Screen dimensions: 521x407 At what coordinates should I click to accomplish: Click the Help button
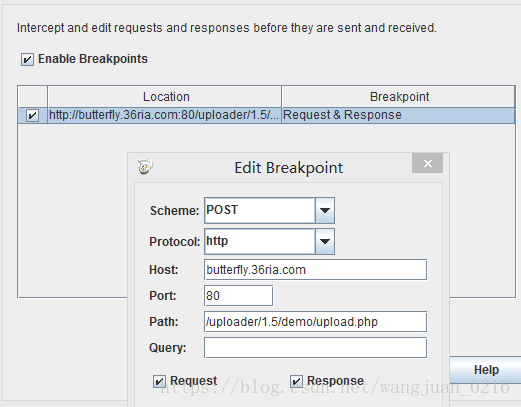click(486, 370)
